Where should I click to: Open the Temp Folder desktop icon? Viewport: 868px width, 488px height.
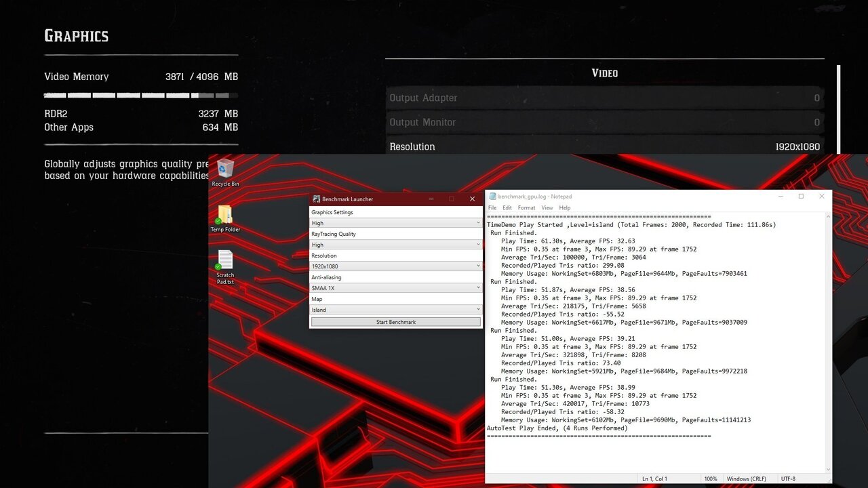pos(225,215)
